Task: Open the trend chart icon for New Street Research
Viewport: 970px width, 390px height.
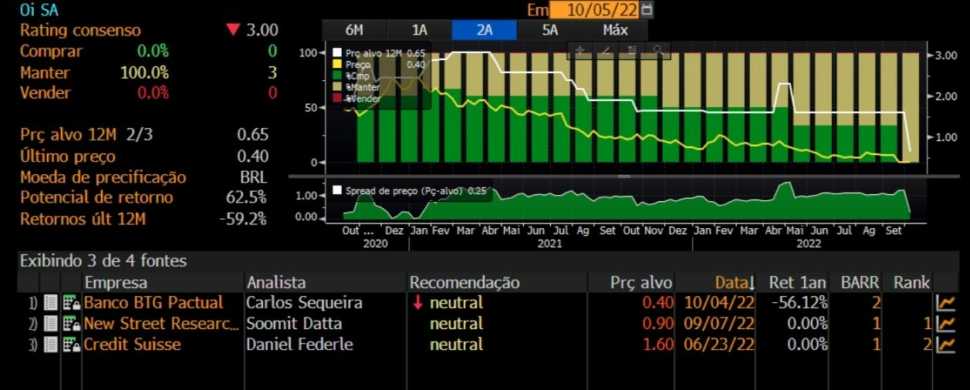Action: tap(945, 324)
